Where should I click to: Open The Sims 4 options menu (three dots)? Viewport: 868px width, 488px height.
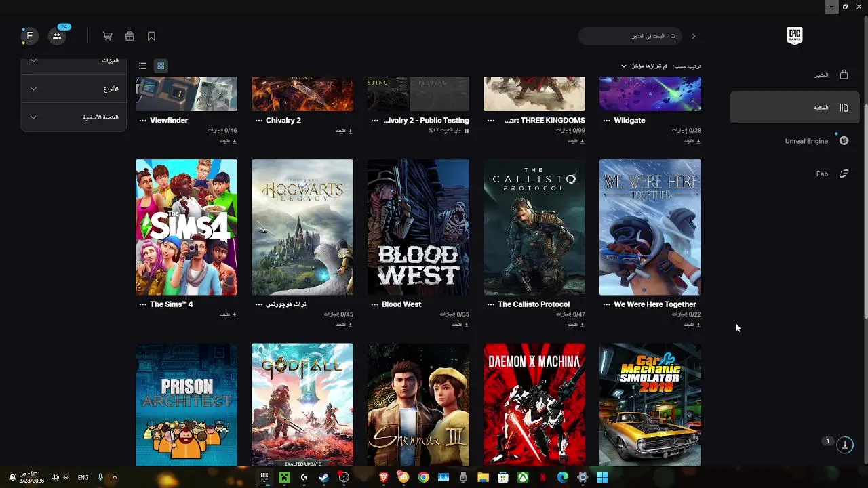142,304
